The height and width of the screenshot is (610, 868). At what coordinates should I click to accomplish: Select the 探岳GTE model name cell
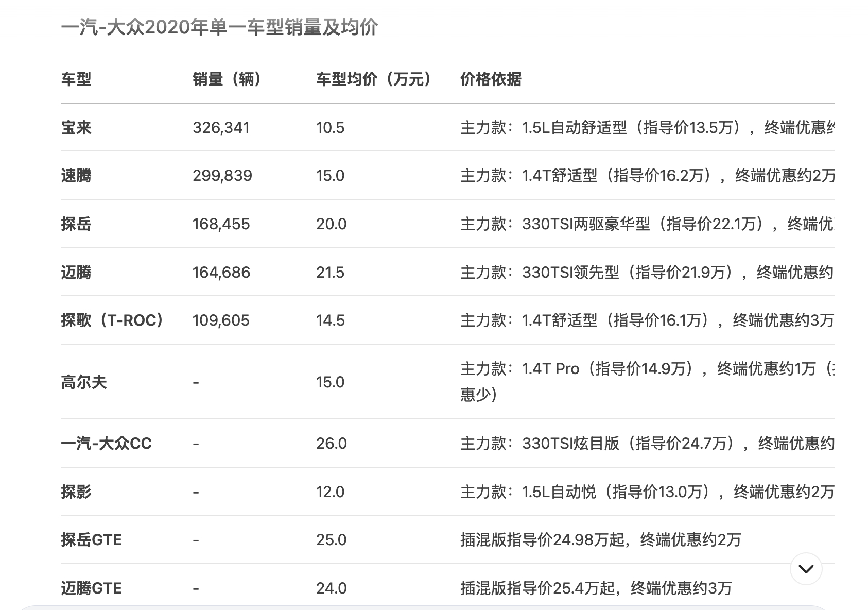click(91, 540)
